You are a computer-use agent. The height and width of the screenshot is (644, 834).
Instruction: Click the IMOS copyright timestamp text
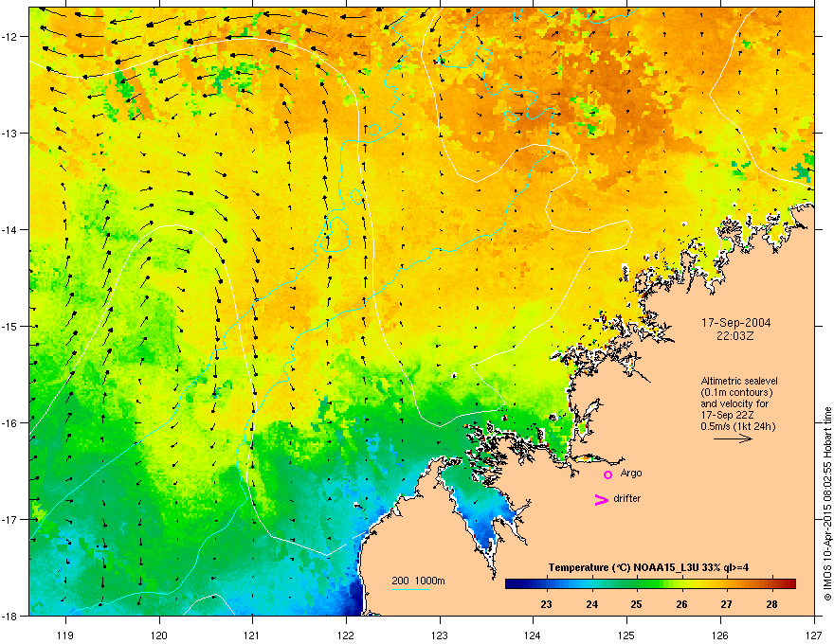click(827, 504)
